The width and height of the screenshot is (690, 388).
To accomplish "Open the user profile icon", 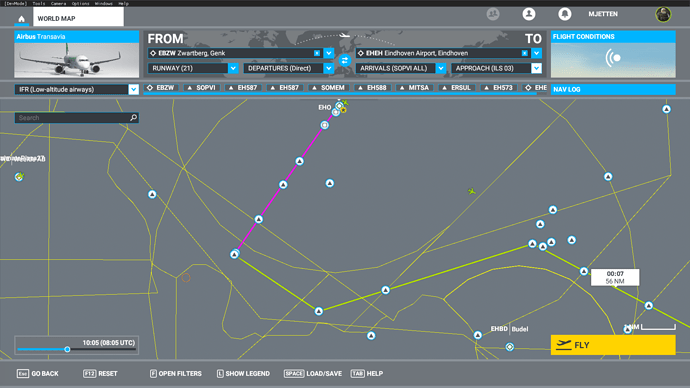I will click(529, 14).
